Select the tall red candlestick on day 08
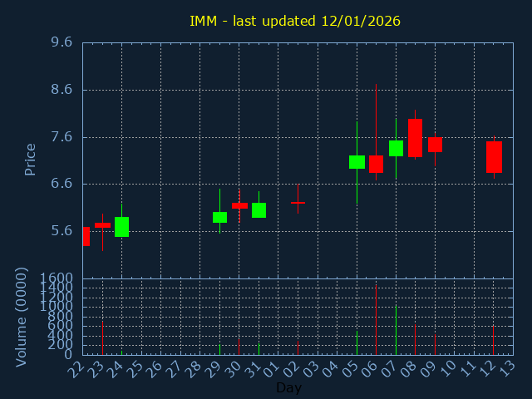 [x=415, y=138]
